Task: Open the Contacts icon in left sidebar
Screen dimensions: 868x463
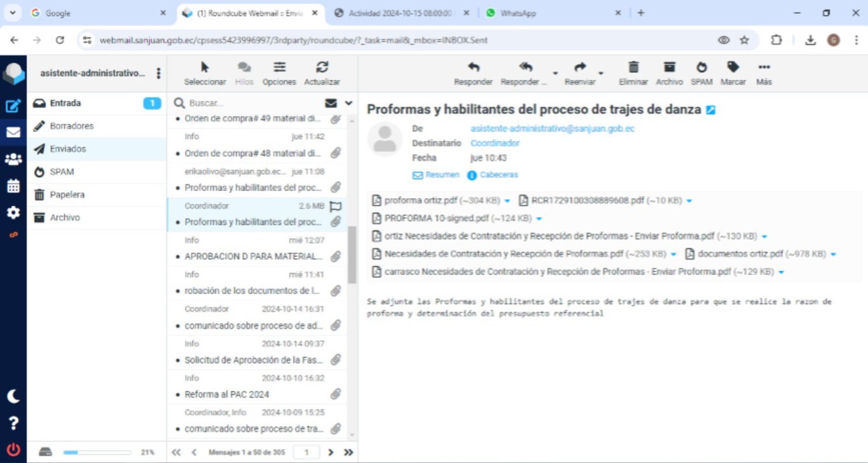Action: tap(13, 160)
